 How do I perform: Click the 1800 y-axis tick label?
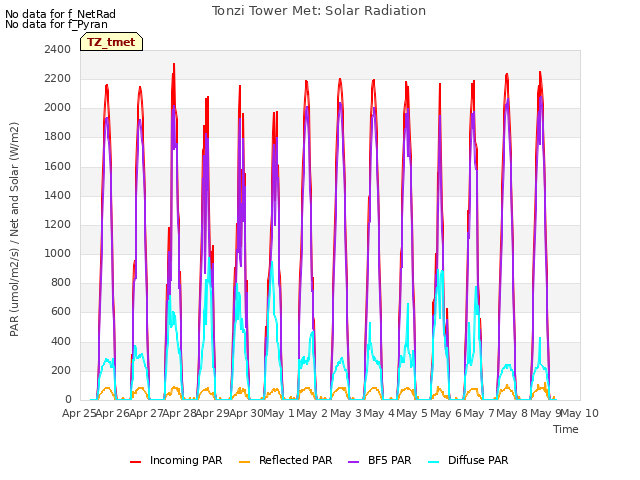[x=58, y=137]
